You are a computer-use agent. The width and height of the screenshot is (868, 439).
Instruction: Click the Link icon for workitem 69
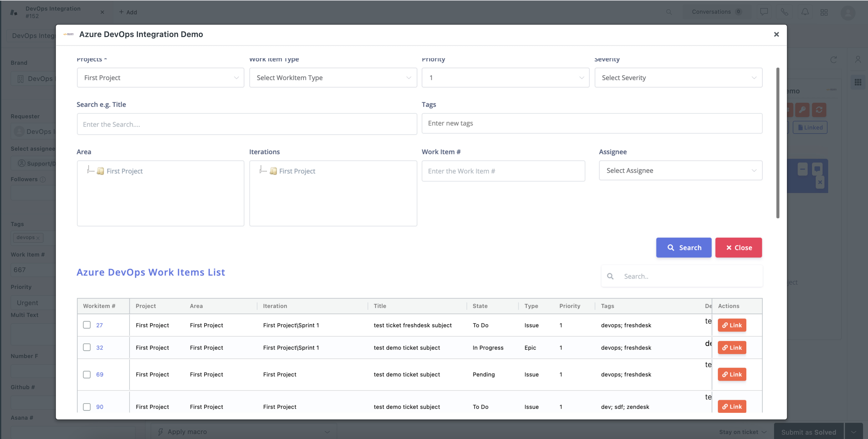coord(731,374)
